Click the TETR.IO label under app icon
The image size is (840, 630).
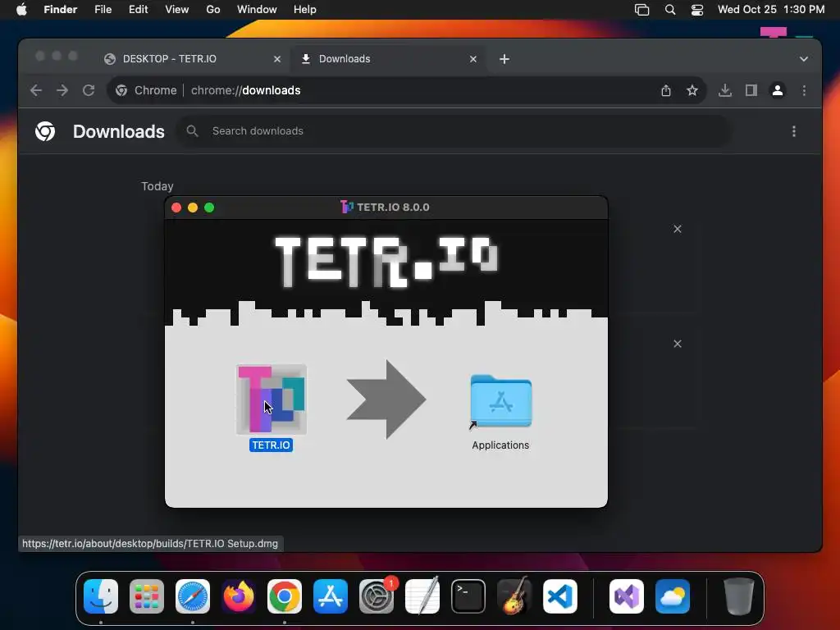pos(271,445)
